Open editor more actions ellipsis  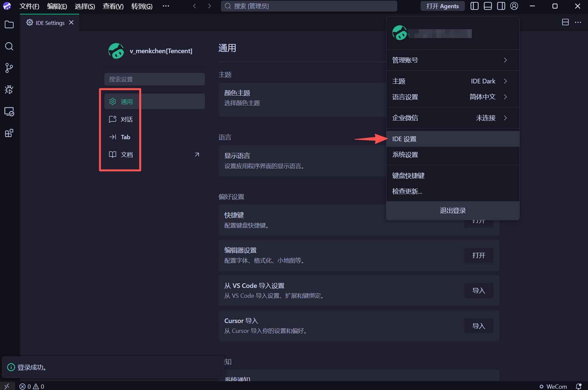[x=578, y=22]
